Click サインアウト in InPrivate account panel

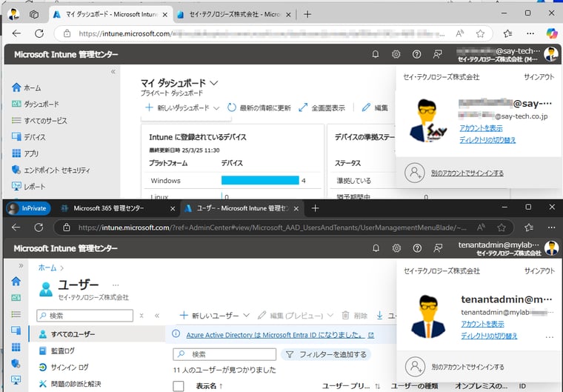tap(539, 271)
